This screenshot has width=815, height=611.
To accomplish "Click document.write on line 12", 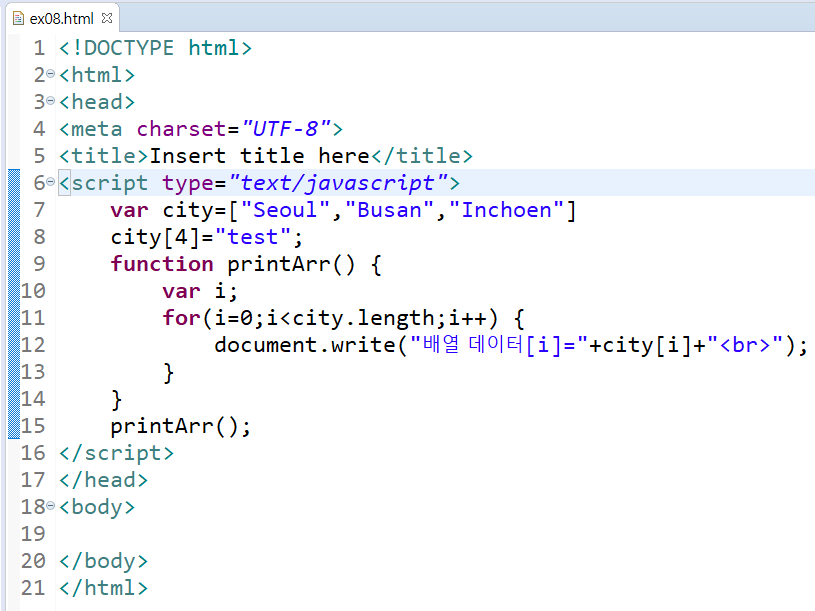I will [x=305, y=345].
